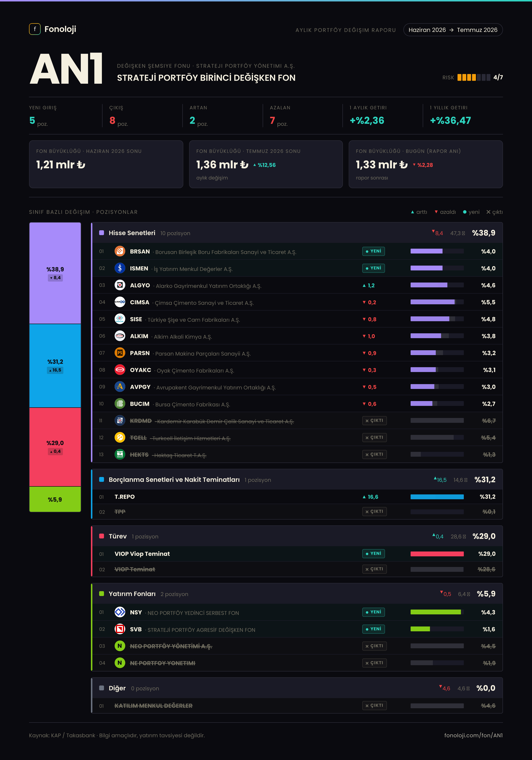This screenshot has width=532, height=760.
Task: Expand the Yatırım Fonları section header
Action: pos(297,594)
